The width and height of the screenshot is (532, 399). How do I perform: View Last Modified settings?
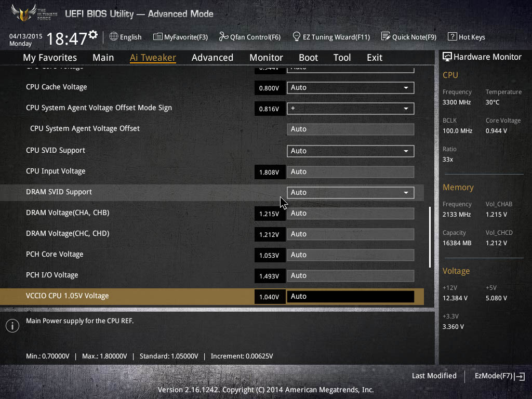tap(434, 376)
